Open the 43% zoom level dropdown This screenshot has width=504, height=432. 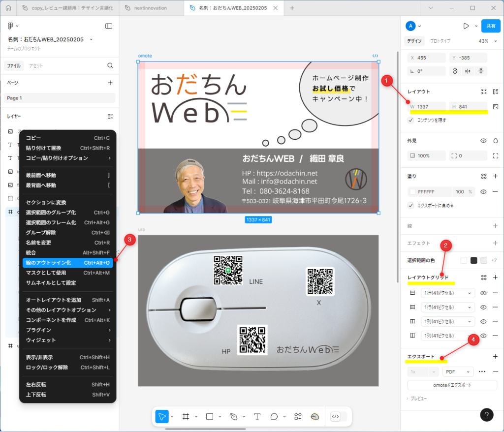tap(486, 41)
